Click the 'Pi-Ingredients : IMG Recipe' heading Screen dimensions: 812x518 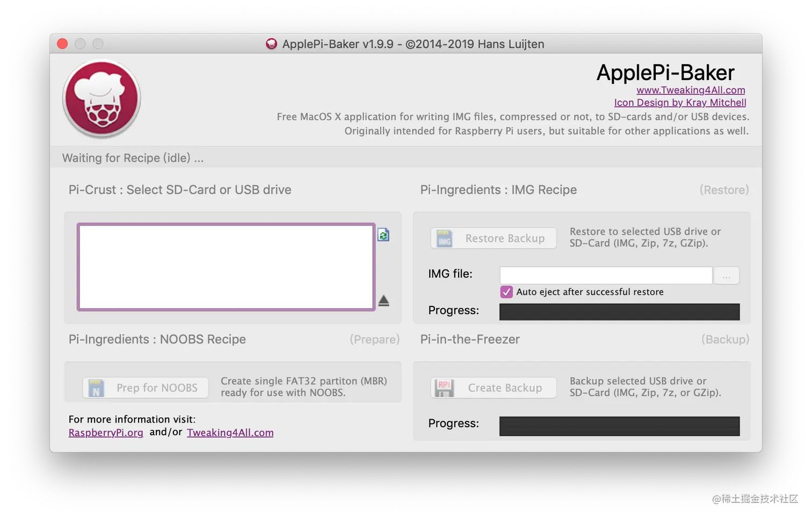498,190
